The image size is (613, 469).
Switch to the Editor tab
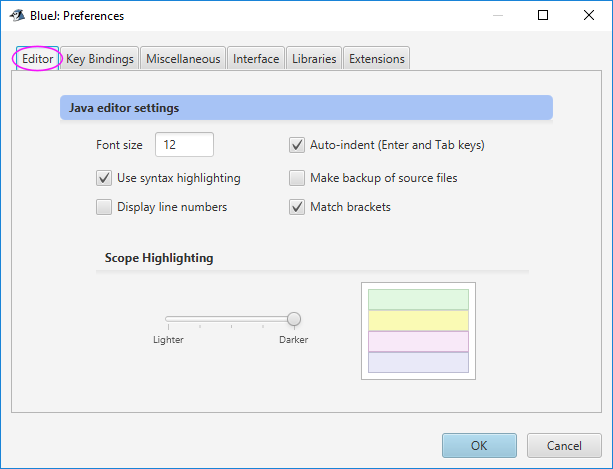37,59
